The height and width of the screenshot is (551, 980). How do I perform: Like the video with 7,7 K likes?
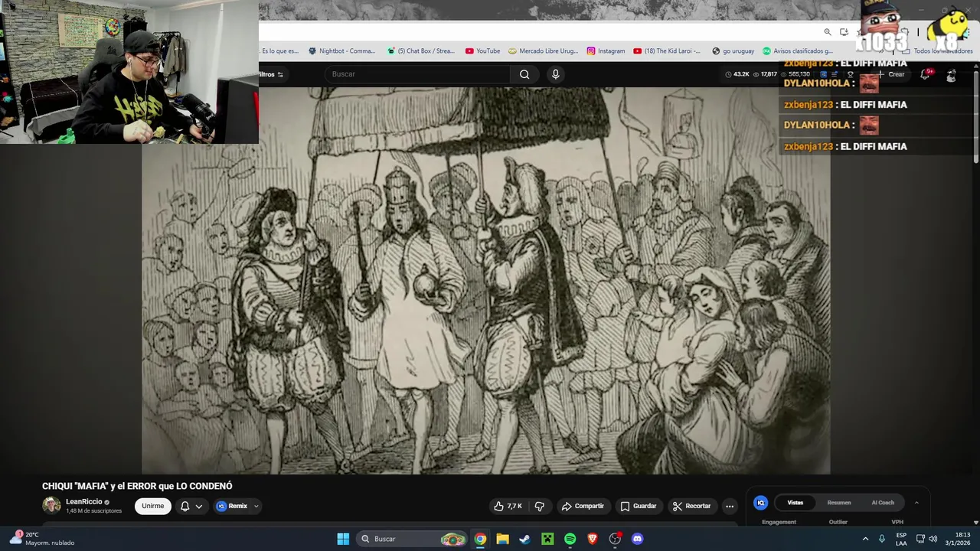[x=508, y=506]
